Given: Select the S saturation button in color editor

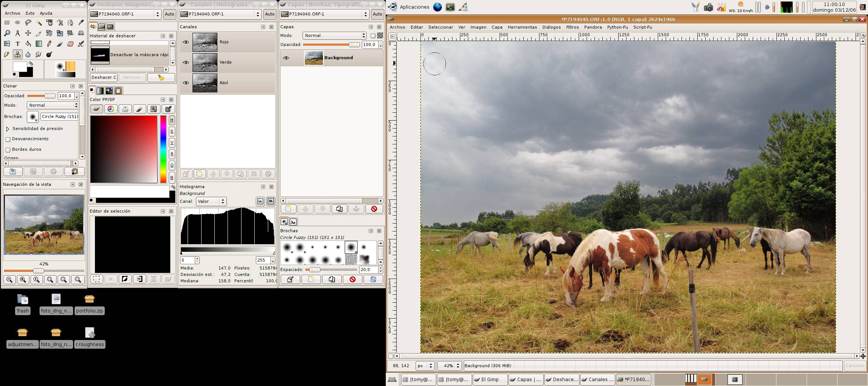Looking at the screenshot, I should (x=172, y=131).
